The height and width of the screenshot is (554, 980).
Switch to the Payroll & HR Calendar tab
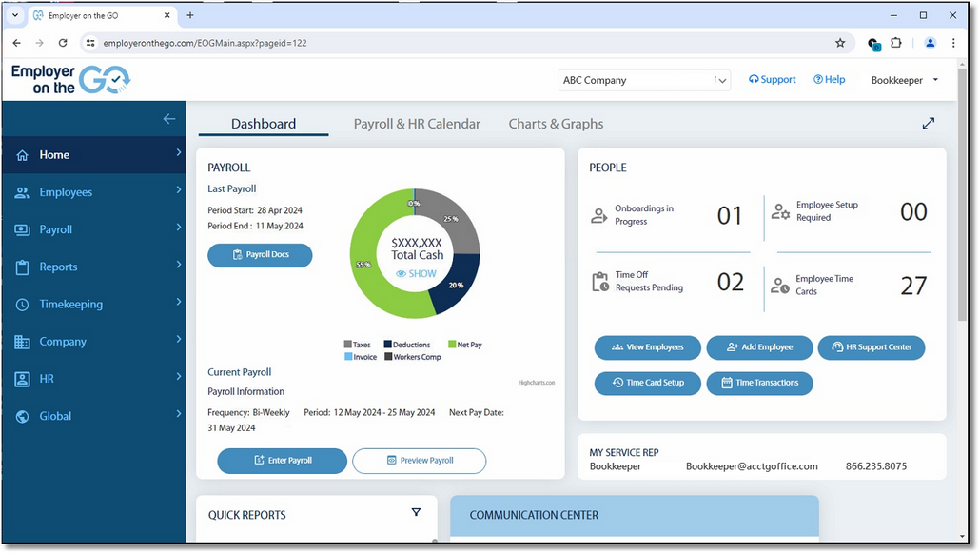[417, 124]
